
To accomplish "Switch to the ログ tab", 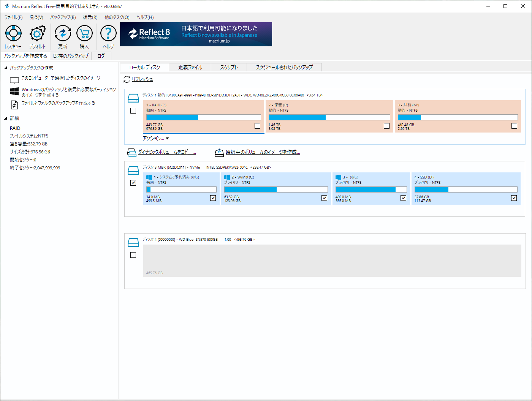I will point(101,56).
